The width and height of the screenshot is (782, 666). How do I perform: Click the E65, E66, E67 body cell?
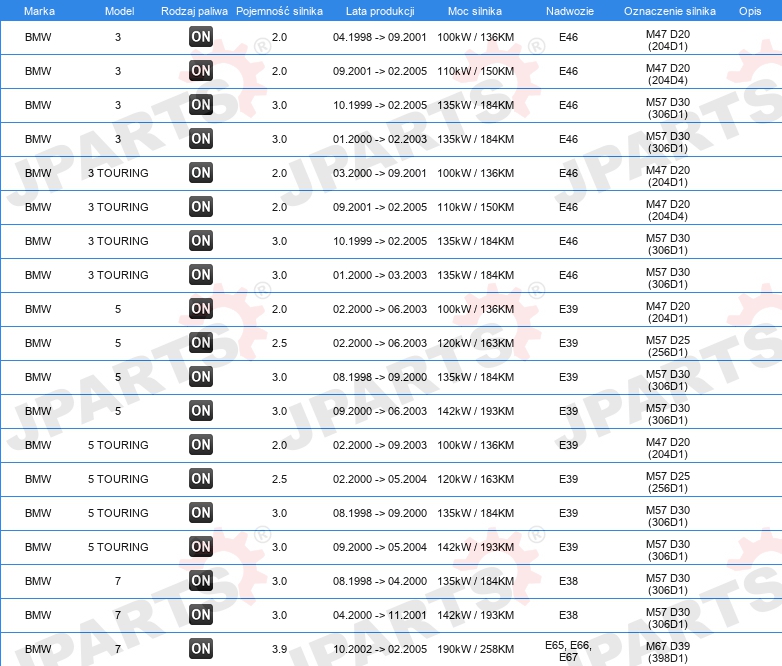pos(569,652)
